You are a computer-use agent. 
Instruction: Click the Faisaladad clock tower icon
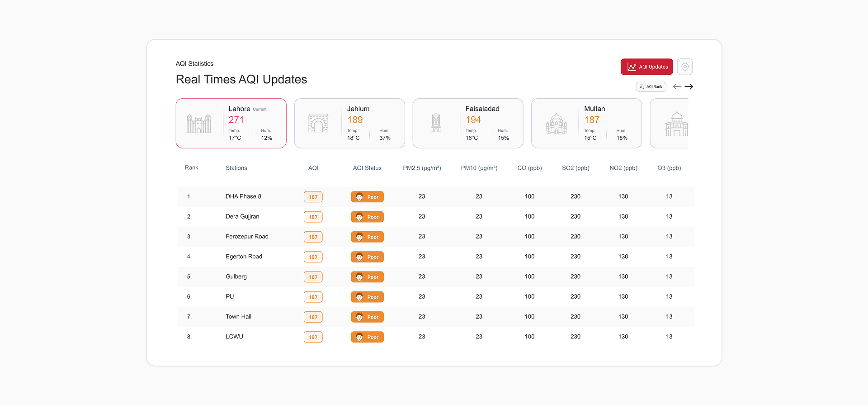coord(436,123)
